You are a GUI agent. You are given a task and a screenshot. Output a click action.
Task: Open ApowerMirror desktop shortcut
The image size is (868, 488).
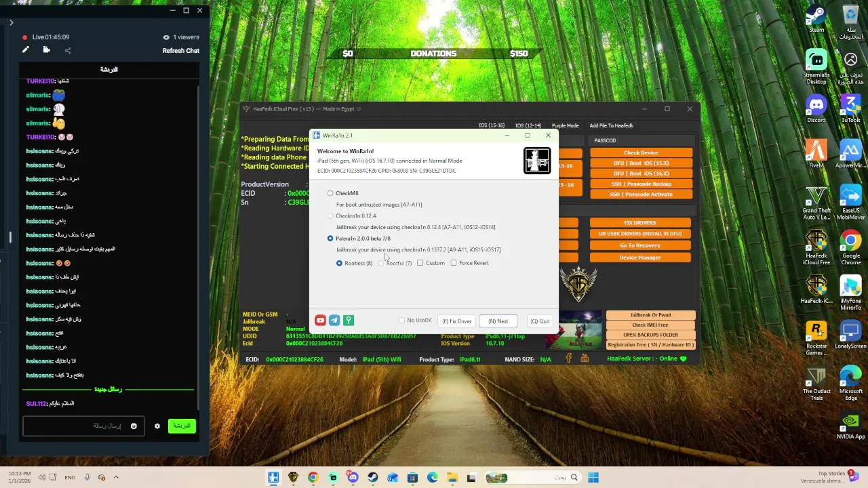tap(851, 154)
